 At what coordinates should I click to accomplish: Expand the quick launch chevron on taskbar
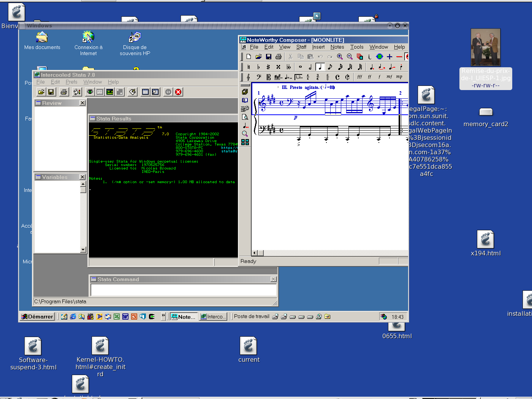tap(163, 316)
